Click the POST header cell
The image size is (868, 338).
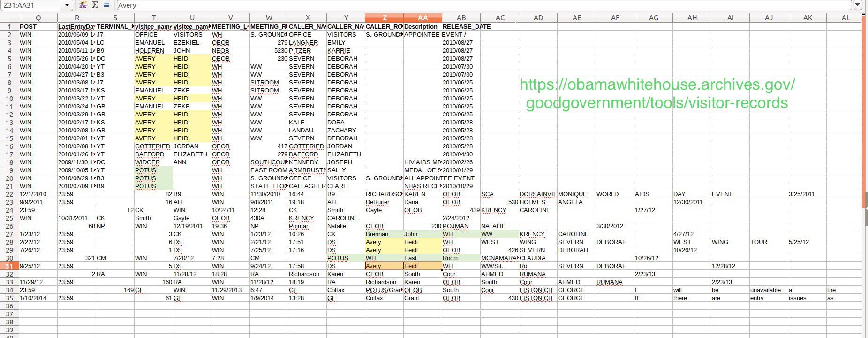click(38, 26)
